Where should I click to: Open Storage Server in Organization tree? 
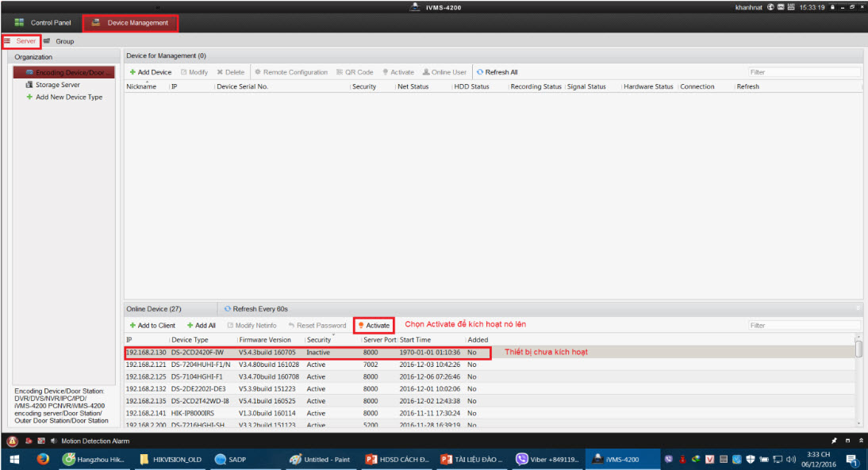click(57, 85)
